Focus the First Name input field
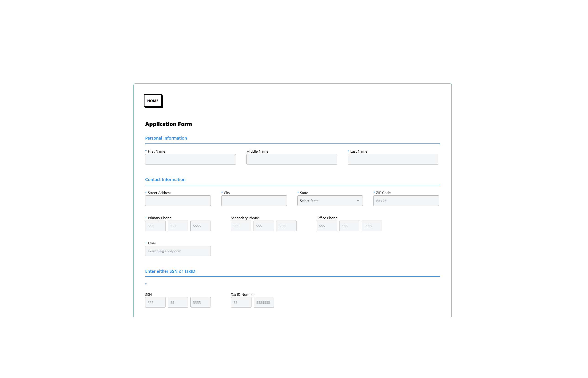Screen dimensions: 588x378 coord(190,159)
